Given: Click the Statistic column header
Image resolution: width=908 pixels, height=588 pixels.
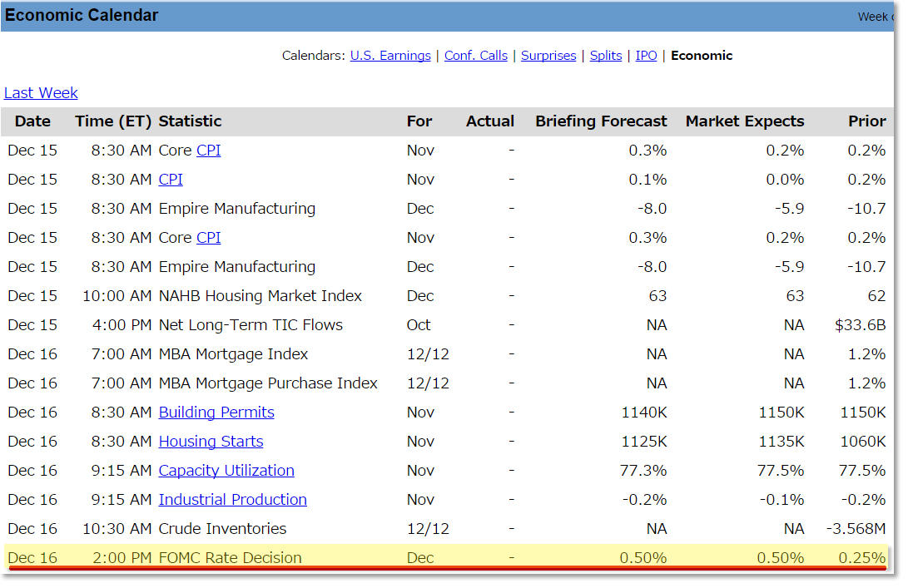Looking at the screenshot, I should click(x=190, y=121).
